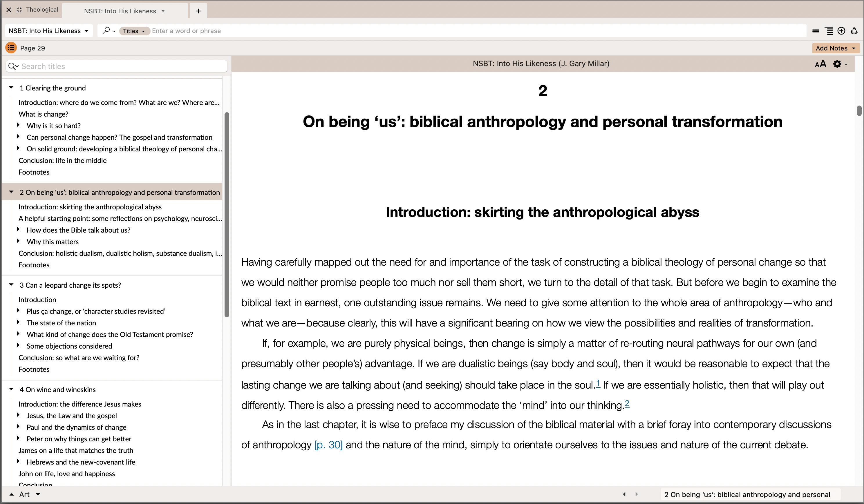
Task: Select 'James on a life that matches the truth'
Action: (x=76, y=450)
